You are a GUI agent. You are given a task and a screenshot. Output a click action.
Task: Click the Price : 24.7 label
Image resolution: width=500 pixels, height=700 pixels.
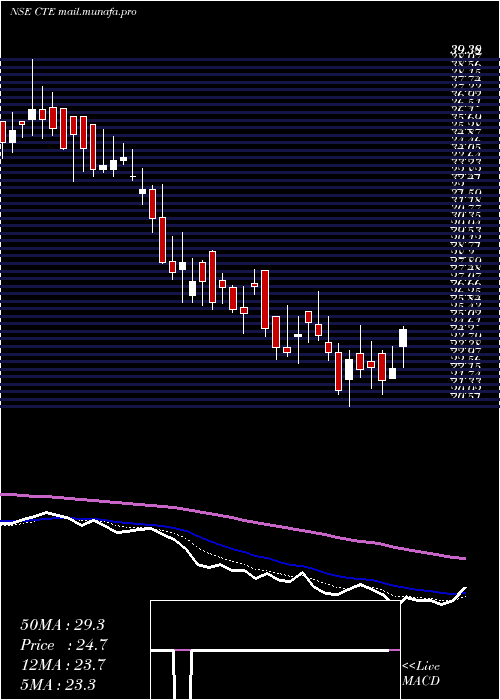tap(64, 645)
